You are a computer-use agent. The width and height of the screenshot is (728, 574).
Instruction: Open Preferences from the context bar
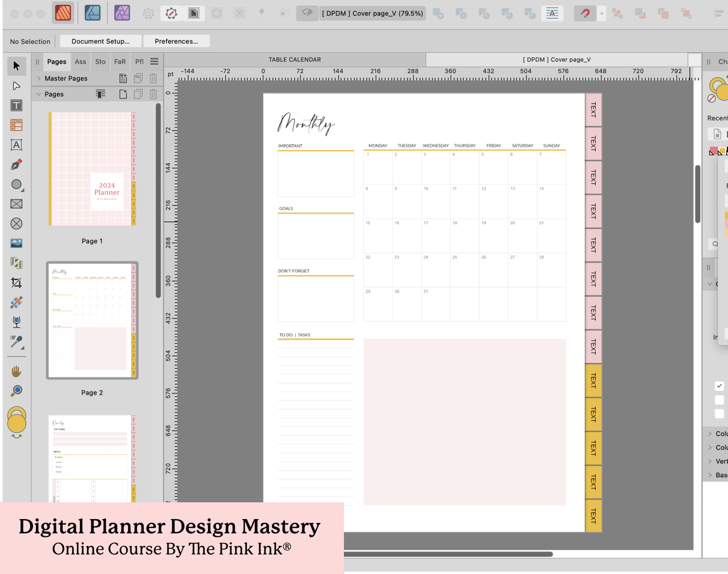[177, 41]
